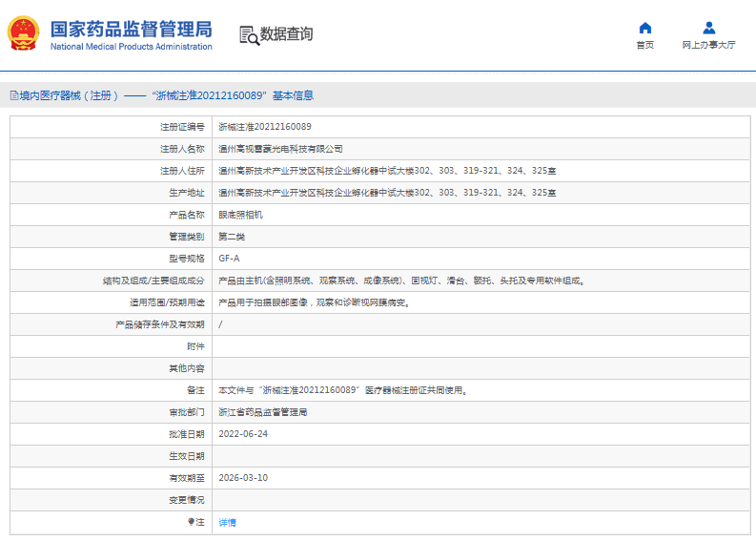Screen dimensions: 756x541
Task: Click the approval date 2022-06-24
Action: pyautogui.click(x=243, y=434)
